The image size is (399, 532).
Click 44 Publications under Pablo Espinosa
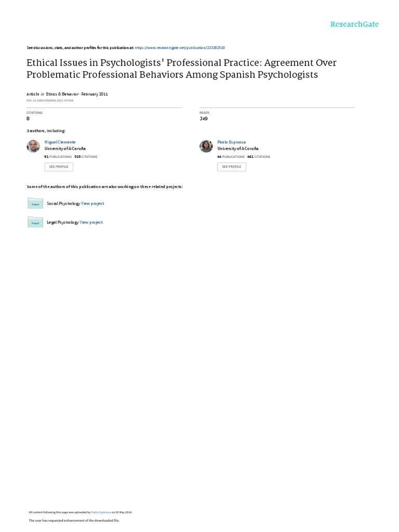pyautogui.click(x=231, y=156)
